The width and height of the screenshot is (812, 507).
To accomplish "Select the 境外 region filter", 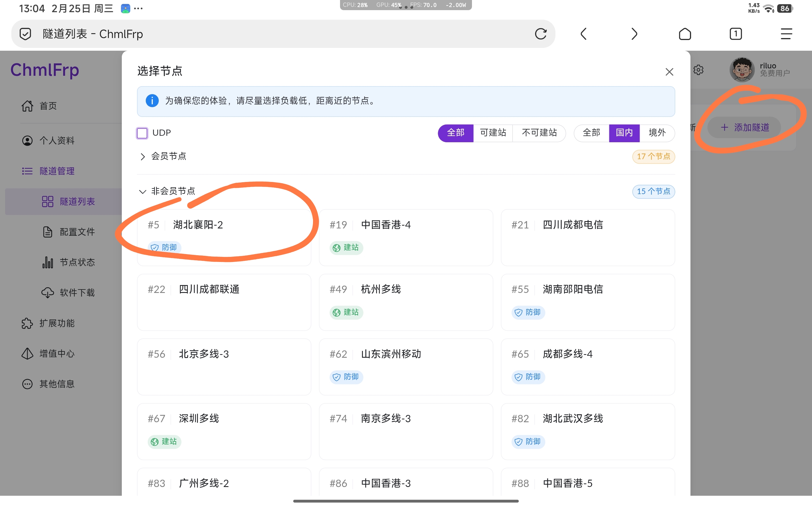I will click(x=657, y=133).
